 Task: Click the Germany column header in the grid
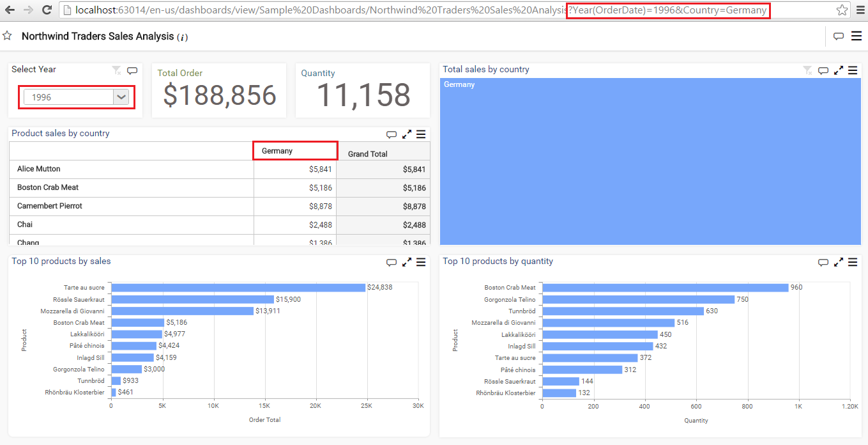(295, 151)
